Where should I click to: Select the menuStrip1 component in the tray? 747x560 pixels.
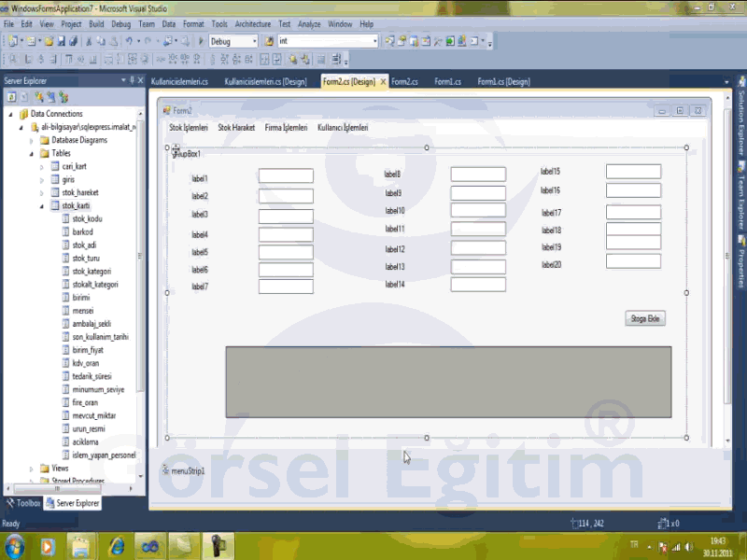point(184,471)
